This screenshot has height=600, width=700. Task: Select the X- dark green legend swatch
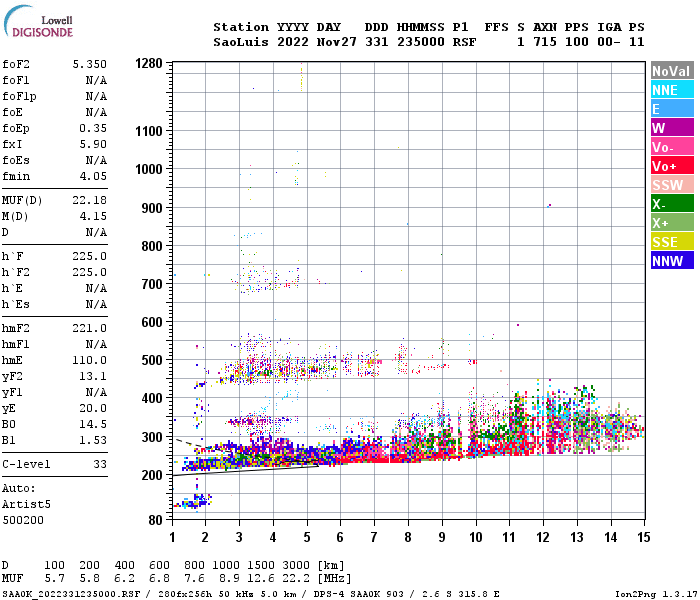click(x=672, y=204)
